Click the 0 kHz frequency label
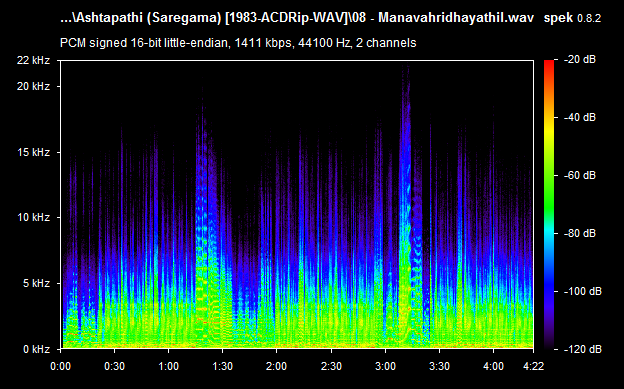624x389 pixels. pyautogui.click(x=37, y=349)
